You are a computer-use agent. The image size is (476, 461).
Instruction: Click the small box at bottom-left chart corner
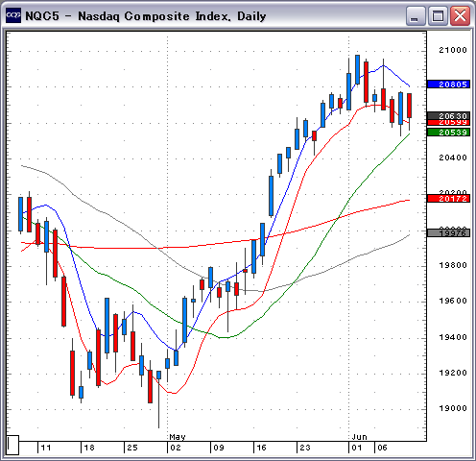pos(12,445)
